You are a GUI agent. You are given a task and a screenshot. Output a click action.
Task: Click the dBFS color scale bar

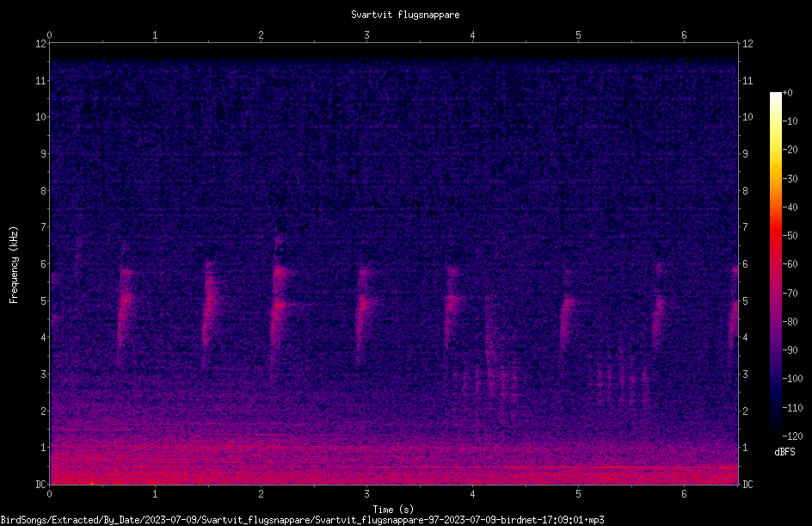click(775, 264)
